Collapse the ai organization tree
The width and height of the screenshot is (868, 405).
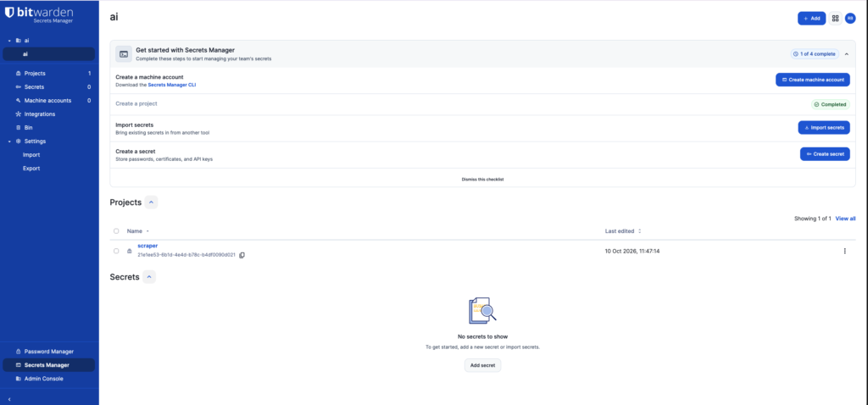pos(9,41)
